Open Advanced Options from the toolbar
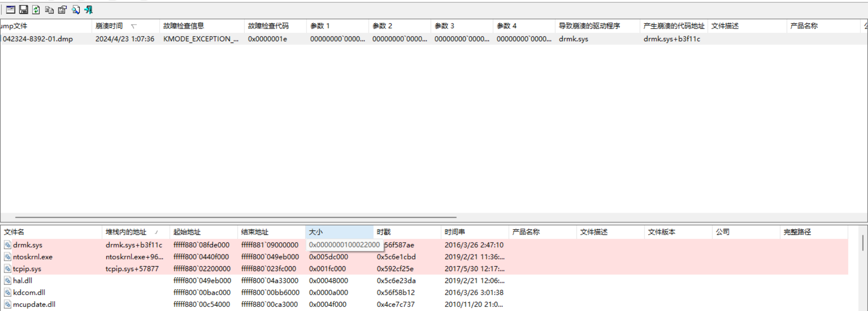 [x=10, y=10]
